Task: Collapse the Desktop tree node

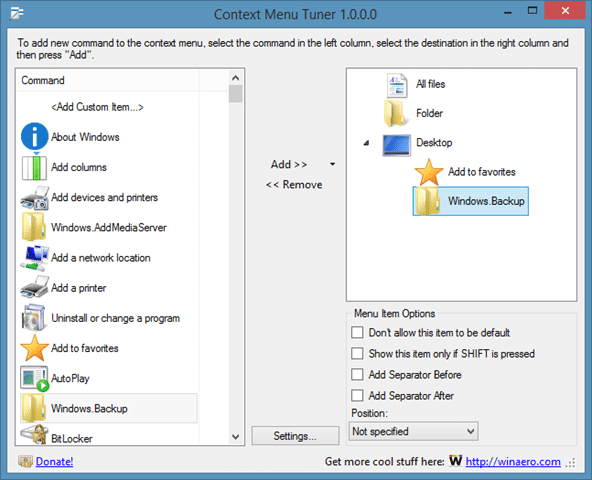Action: click(366, 143)
